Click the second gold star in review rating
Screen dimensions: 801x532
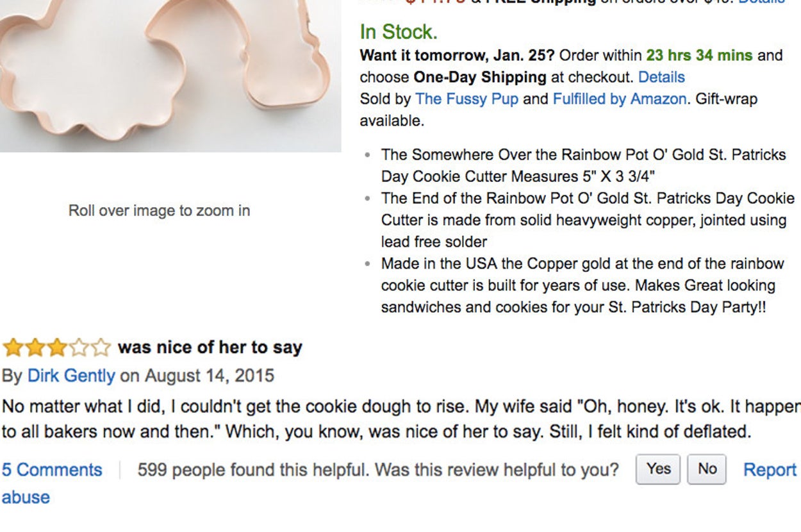tap(35, 348)
